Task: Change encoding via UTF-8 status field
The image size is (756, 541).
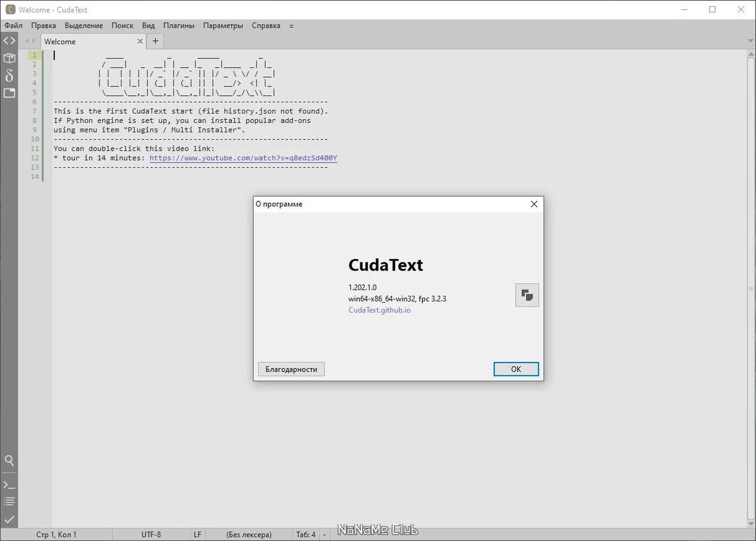Action: tap(151, 534)
